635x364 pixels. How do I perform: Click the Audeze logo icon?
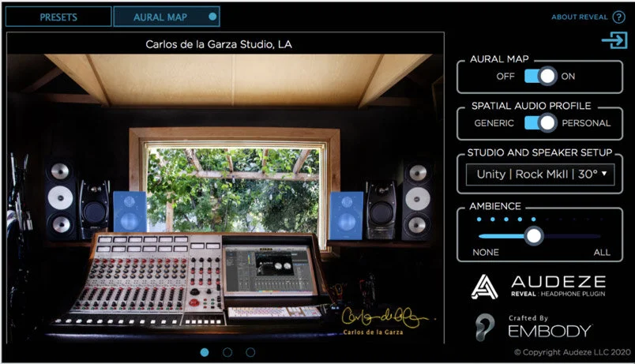[484, 287]
